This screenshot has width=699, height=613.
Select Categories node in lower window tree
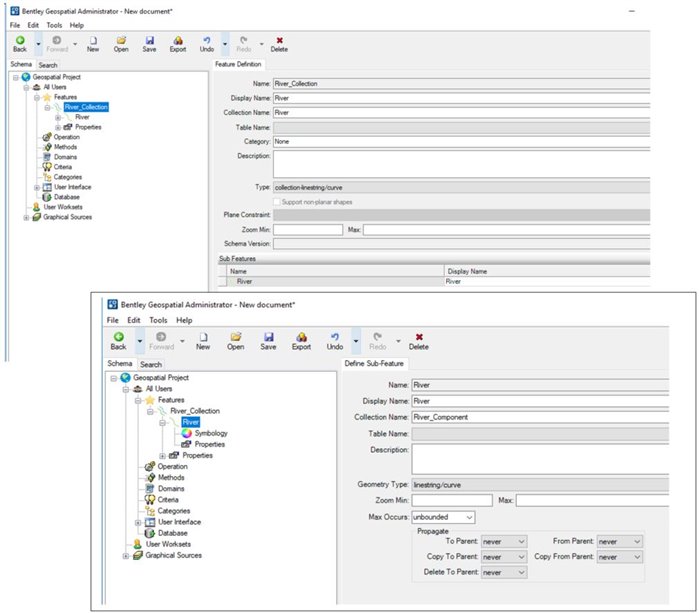click(x=174, y=511)
